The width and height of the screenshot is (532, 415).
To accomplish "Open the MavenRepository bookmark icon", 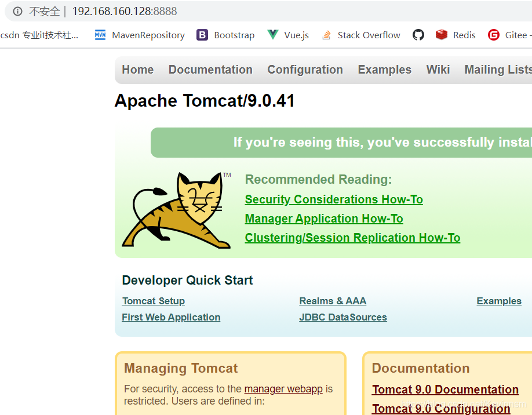I will (100, 35).
